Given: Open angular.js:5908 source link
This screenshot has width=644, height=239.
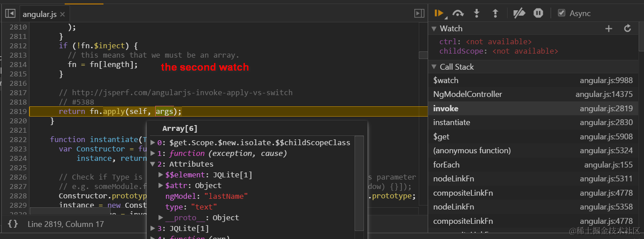Looking at the screenshot, I should [x=606, y=137].
